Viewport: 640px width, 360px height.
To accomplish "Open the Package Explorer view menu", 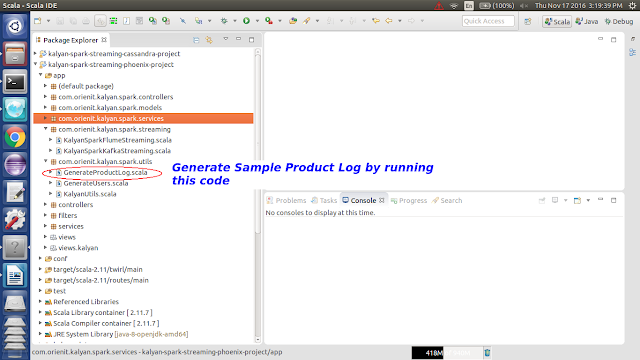I will pos(225,39).
